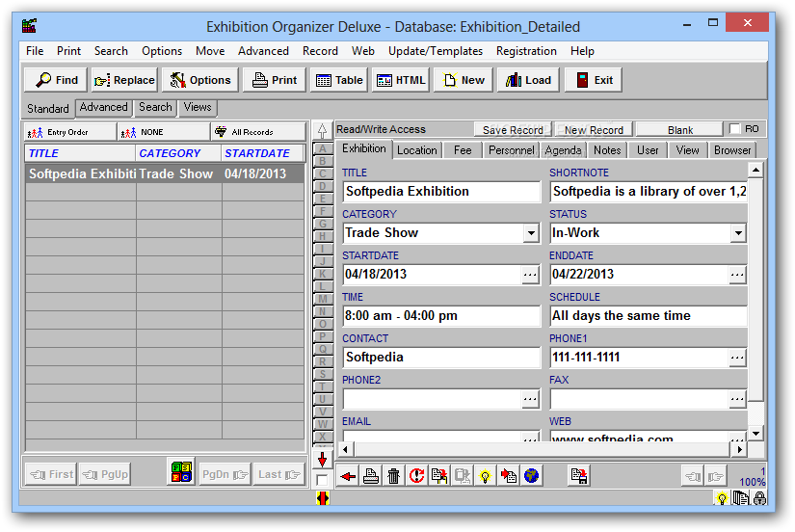Screen dimensions: 795x532
Task: Open Options from the toolbar
Action: (199, 80)
